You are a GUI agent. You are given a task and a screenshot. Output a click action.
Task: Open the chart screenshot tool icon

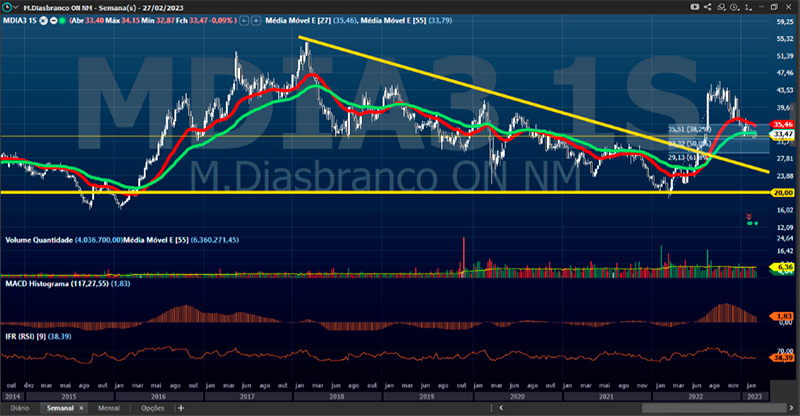tap(721, 7)
